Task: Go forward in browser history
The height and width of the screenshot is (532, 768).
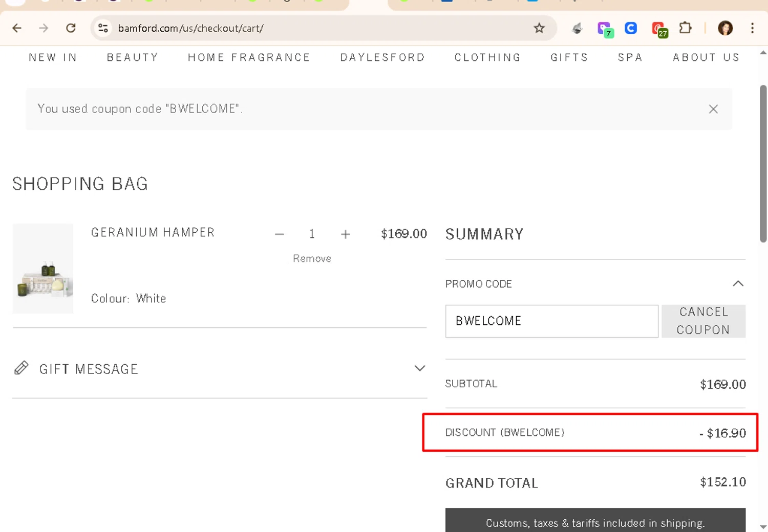Action: point(44,28)
